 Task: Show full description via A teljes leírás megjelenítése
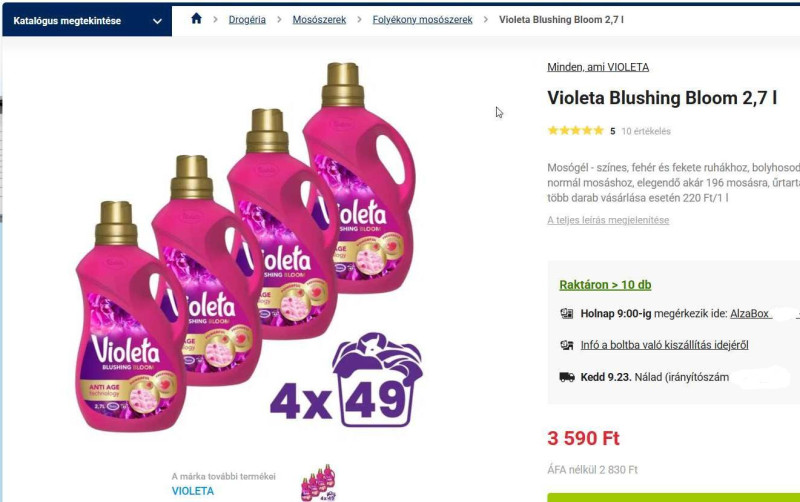[x=608, y=220]
